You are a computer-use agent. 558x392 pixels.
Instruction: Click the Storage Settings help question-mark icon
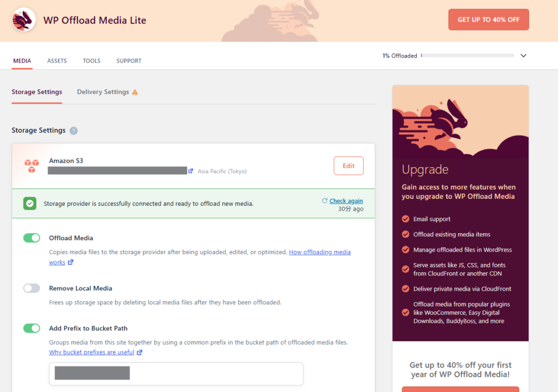coord(74,131)
